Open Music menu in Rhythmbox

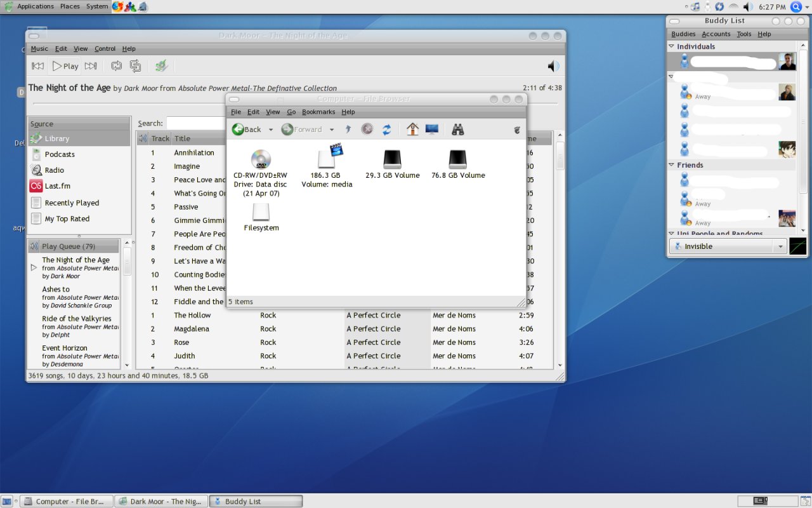[x=39, y=49]
